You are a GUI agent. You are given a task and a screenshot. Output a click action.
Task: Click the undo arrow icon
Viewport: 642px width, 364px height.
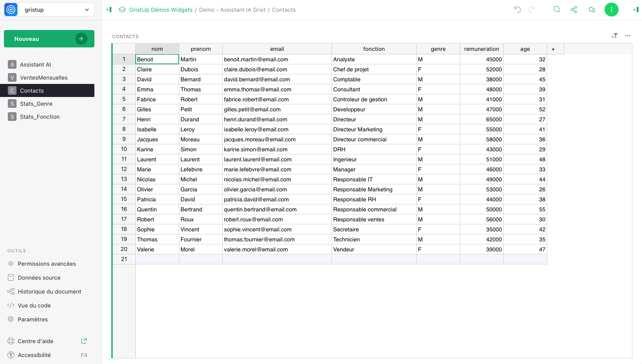pos(517,10)
